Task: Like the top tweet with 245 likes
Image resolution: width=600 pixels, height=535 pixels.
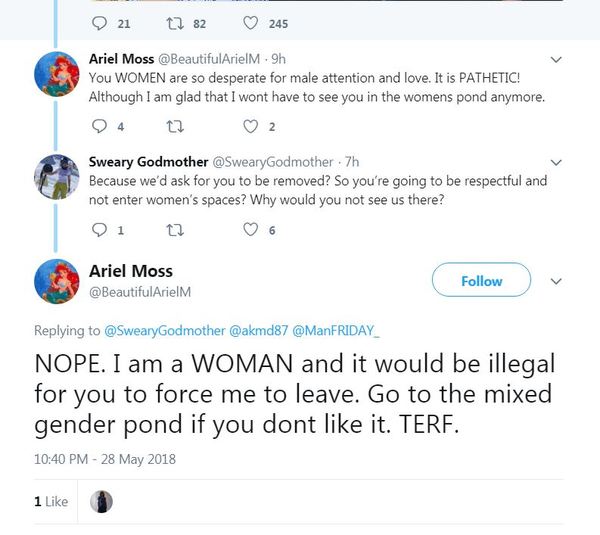Action: [252, 23]
